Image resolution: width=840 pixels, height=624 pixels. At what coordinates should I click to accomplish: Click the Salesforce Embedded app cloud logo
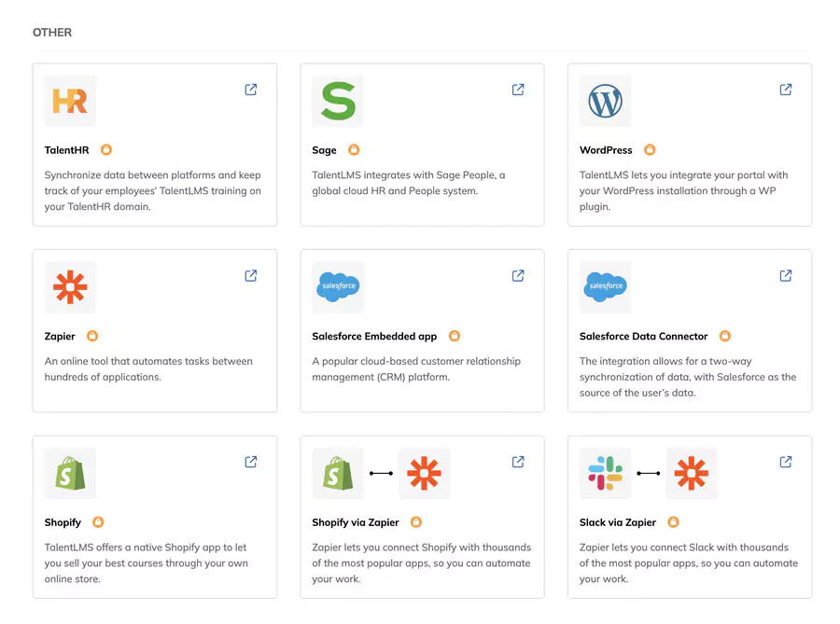tap(337, 286)
